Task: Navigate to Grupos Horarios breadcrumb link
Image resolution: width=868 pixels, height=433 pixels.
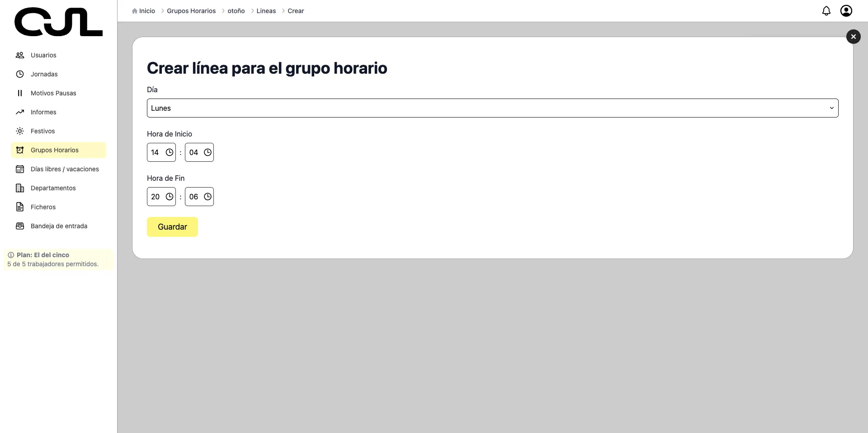Action: tap(191, 11)
